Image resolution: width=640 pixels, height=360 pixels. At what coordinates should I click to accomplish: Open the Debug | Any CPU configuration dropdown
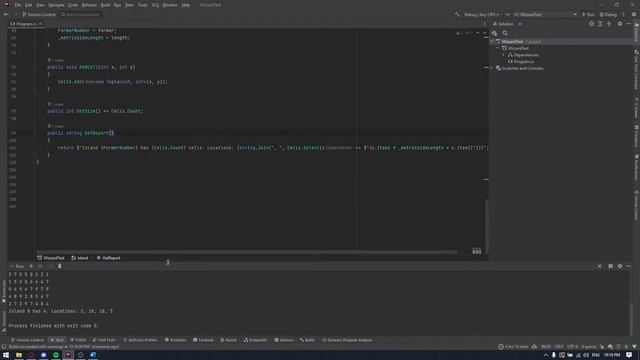point(482,14)
